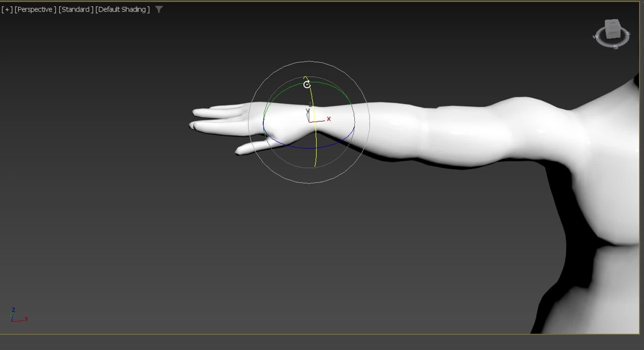Open the [Standard] viewport settings dropdown
The width and height of the screenshot is (644, 350).
coord(76,9)
